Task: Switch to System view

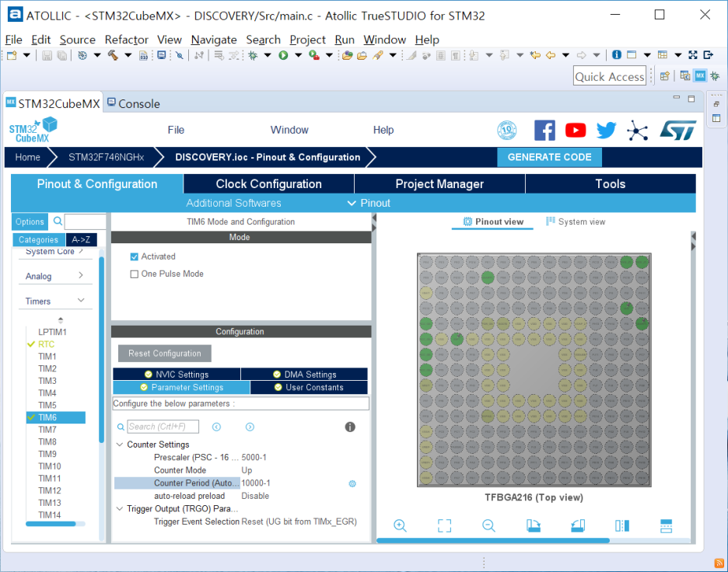Action: (x=576, y=221)
